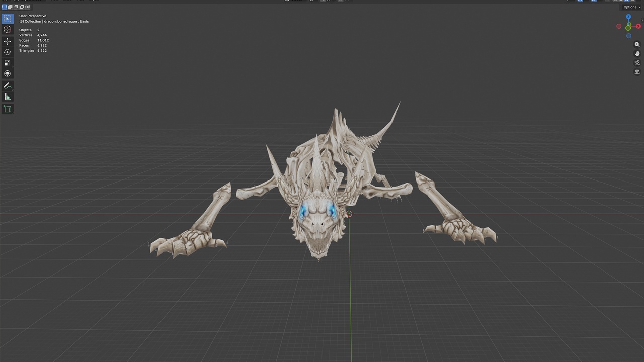The image size is (644, 362).
Task: Click the red X axis on gizmo
Action: pyautogui.click(x=638, y=26)
